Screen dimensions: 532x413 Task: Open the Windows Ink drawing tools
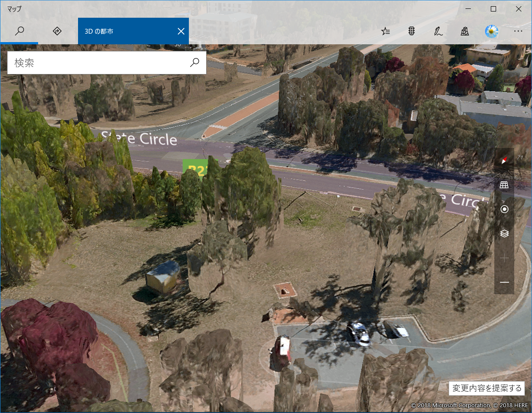pos(438,31)
